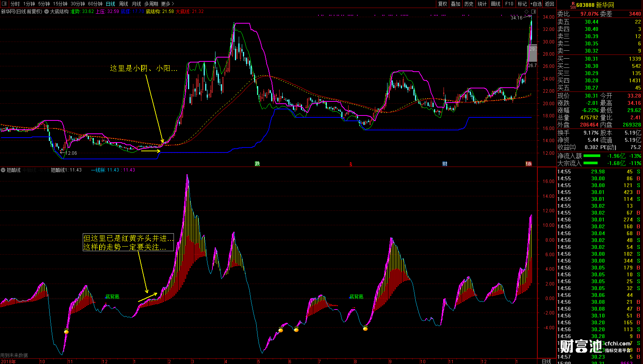
Task: Click the first orange signal ball in indicator
Action: 66,331
